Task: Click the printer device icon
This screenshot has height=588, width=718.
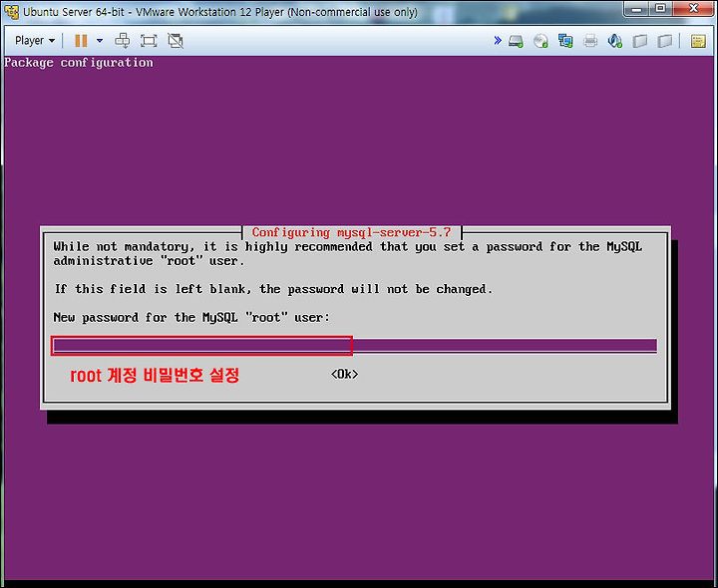Action: 590,41
